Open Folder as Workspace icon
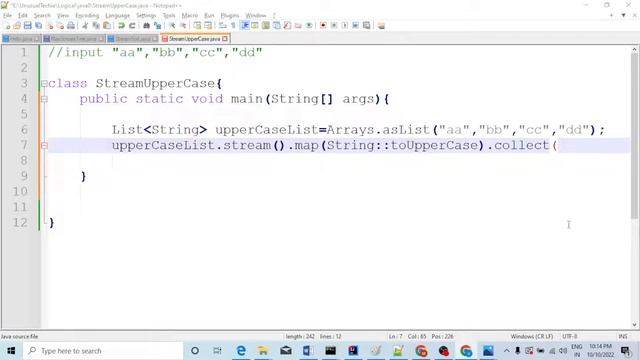Viewport: 640px width, 360px height. click(x=298, y=25)
